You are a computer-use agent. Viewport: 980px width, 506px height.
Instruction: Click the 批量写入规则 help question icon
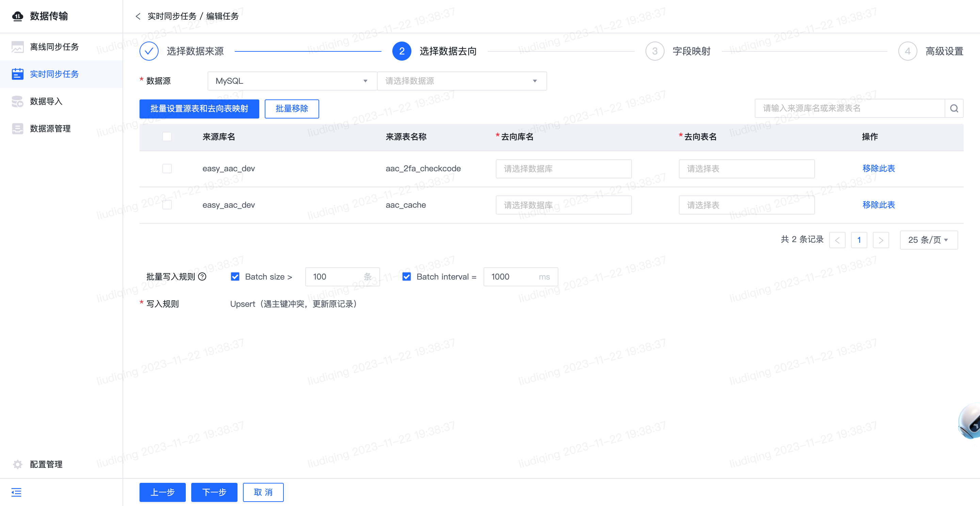(202, 277)
